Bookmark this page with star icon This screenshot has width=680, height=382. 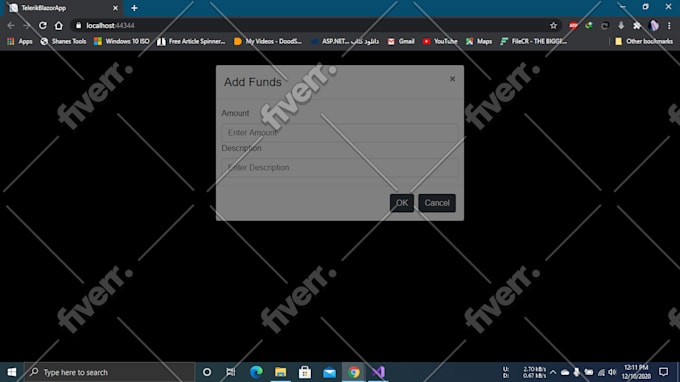(x=553, y=26)
